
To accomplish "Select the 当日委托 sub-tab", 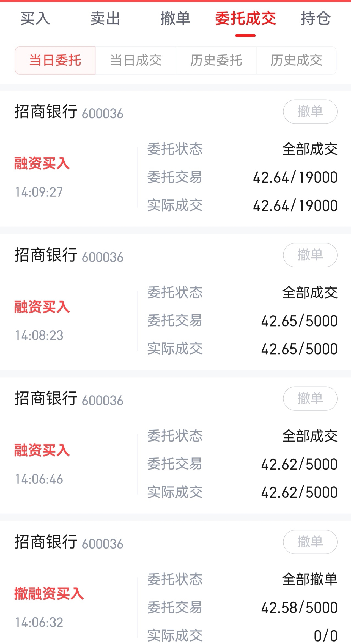I will pos(55,61).
